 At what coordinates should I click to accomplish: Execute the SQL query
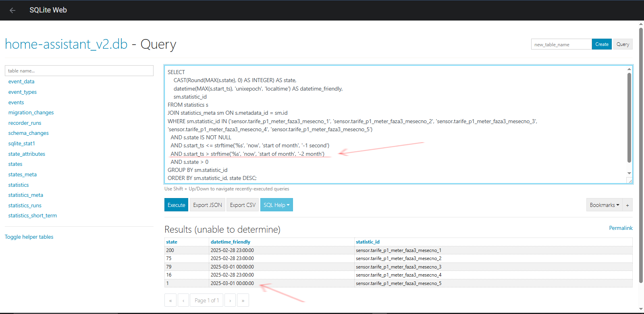coord(177,205)
